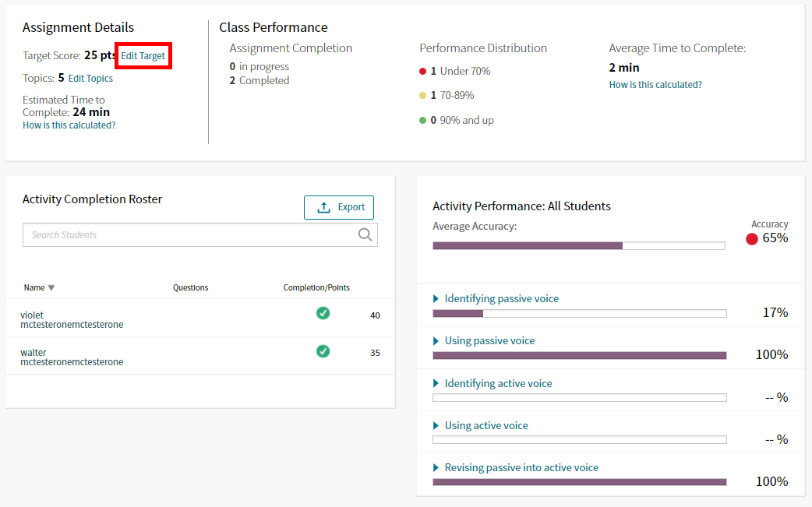
Task: Click violet's green completion checkmark
Action: click(x=323, y=313)
